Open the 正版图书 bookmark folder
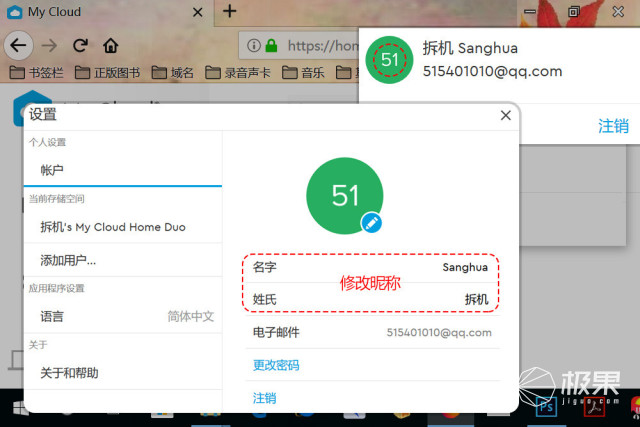Viewport: 640px width, 427px height. click(x=107, y=73)
